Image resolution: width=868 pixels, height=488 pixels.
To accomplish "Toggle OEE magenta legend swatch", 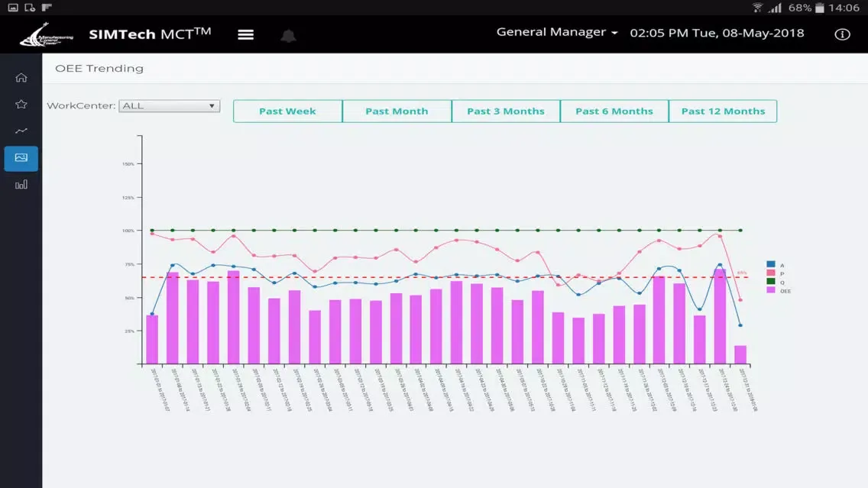I will pos(770,290).
